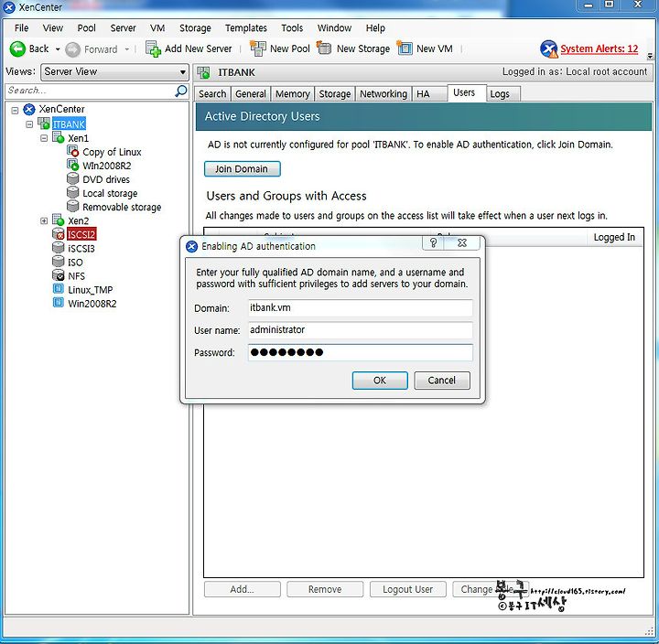
Task: Click the Win2008R2 template icon
Action: point(58,303)
